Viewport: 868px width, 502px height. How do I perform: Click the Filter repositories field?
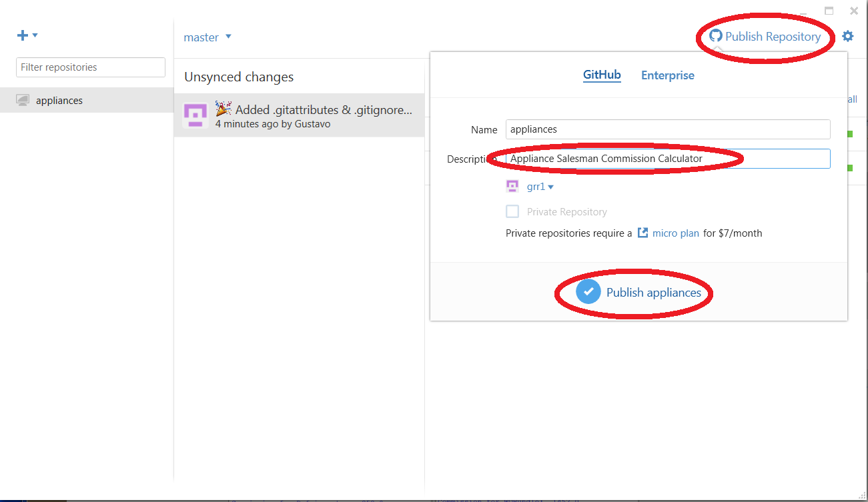click(x=91, y=67)
